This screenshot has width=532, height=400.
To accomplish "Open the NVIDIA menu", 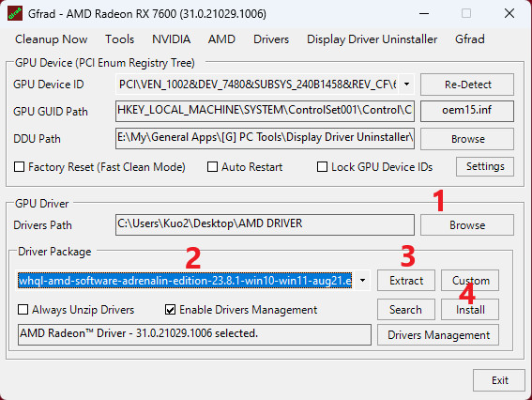I will point(171,39).
